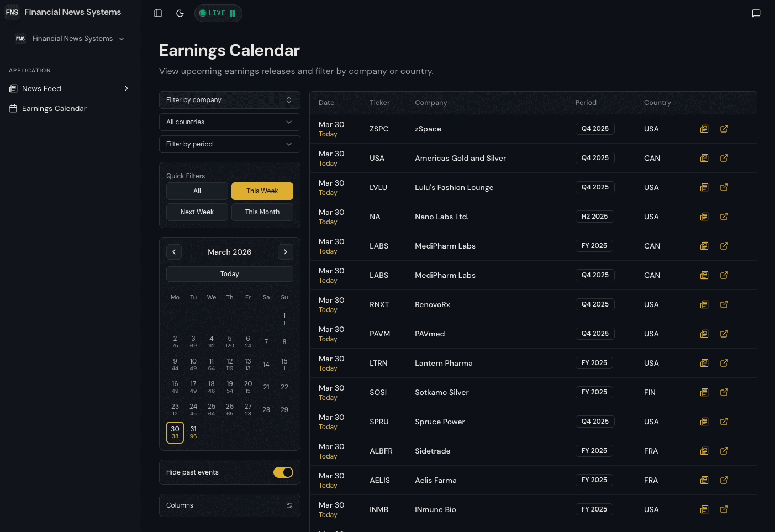Select March 31 in the calendar
Image resolution: width=775 pixels, height=532 pixels.
coord(193,432)
